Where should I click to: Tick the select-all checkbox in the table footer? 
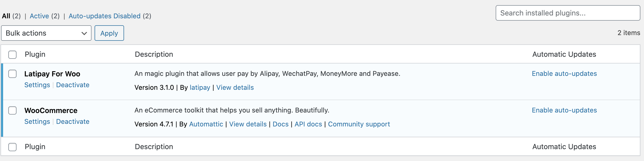point(12,147)
